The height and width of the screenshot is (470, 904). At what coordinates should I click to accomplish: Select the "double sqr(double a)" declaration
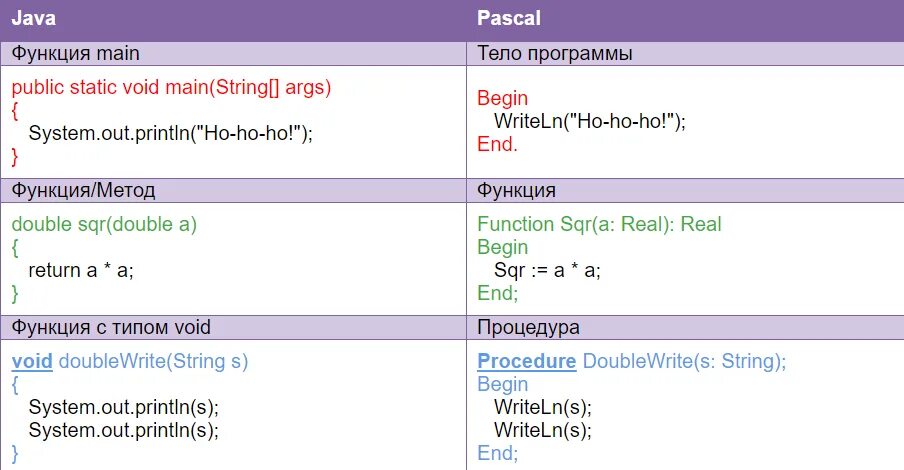104,224
